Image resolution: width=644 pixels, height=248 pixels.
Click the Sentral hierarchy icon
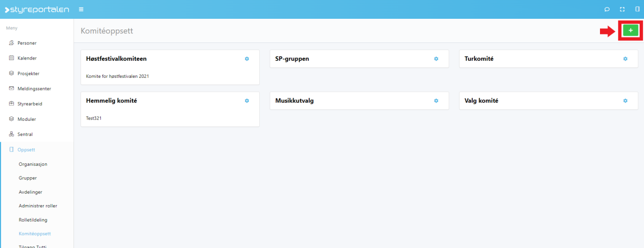click(x=12, y=134)
